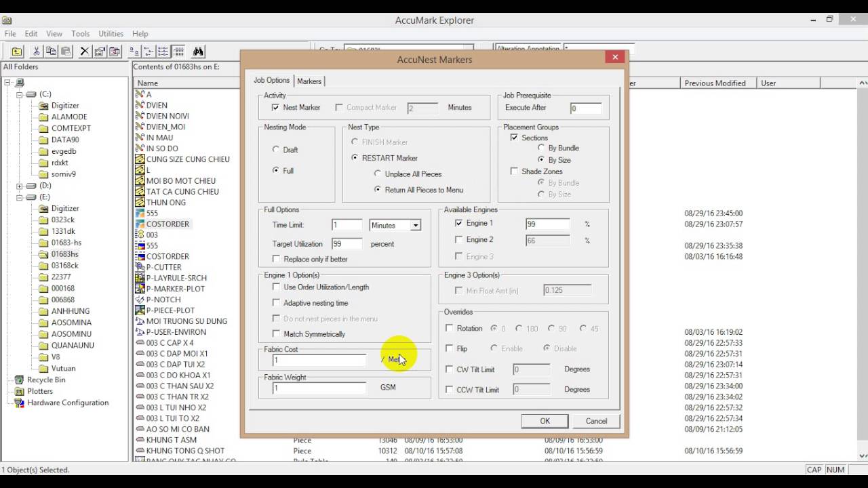Choose Unplace All Pieces option
This screenshot has width=868, height=488.
(x=378, y=174)
